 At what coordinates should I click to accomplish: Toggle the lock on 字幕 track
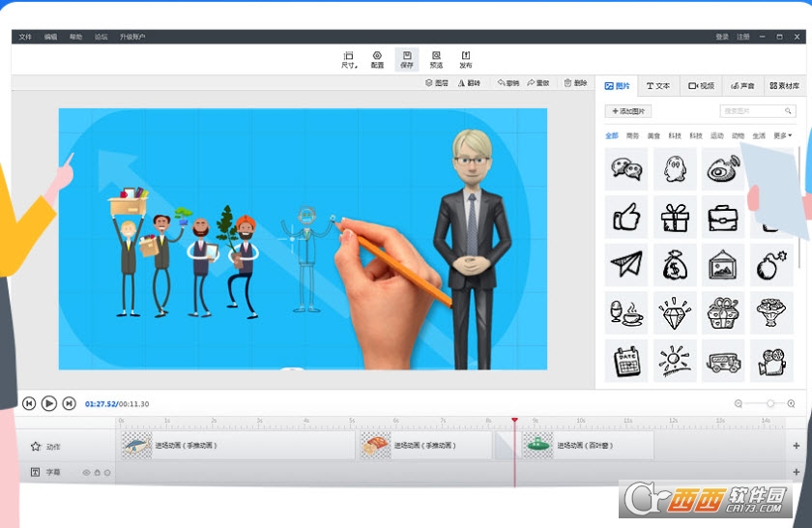97,473
